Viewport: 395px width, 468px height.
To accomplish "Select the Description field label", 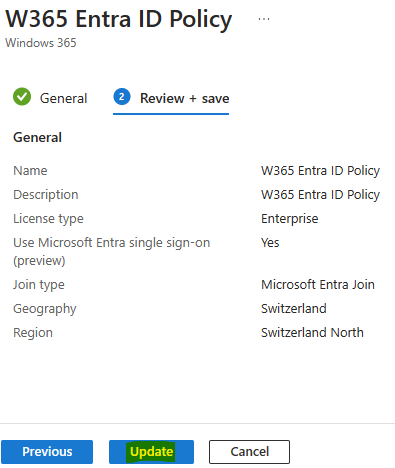I will click(46, 195).
